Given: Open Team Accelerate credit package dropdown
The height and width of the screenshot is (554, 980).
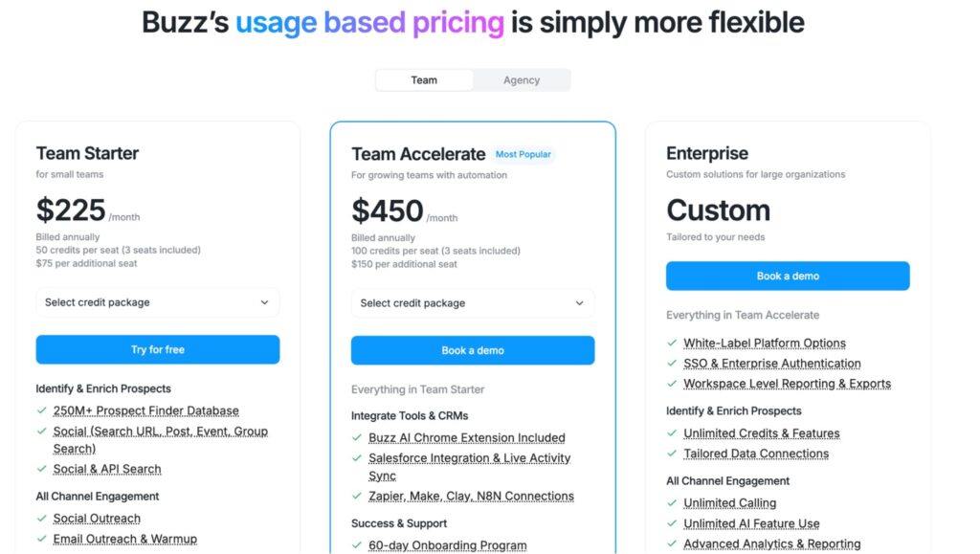Looking at the screenshot, I should tap(473, 303).
